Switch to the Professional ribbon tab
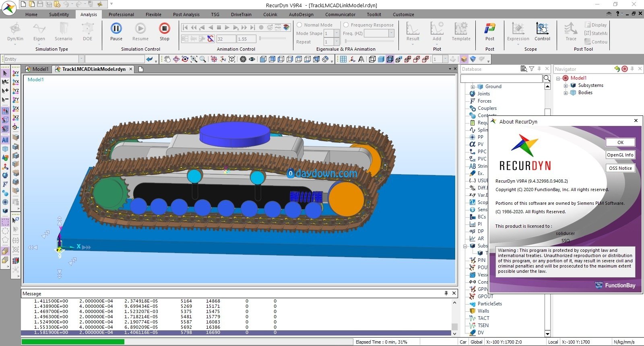 point(121,14)
